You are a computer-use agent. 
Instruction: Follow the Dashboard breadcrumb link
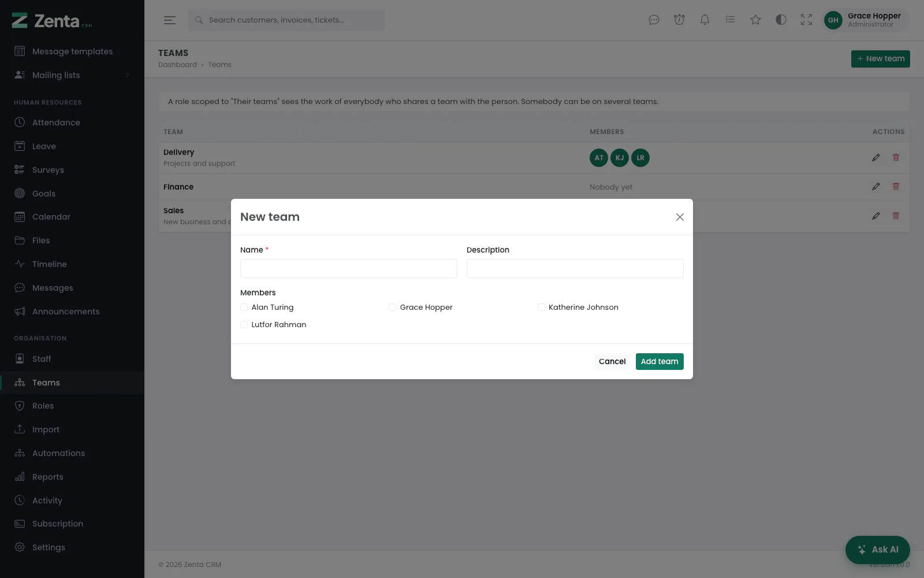point(177,65)
